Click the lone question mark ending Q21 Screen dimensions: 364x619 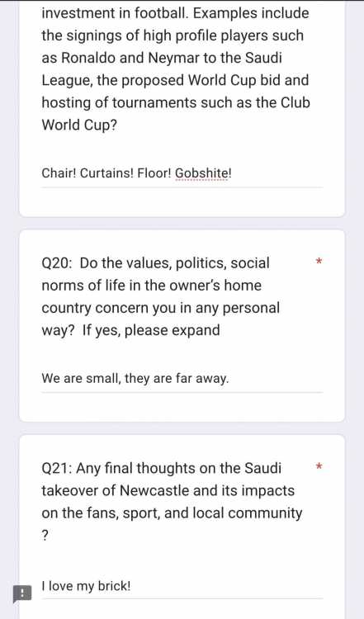point(45,536)
